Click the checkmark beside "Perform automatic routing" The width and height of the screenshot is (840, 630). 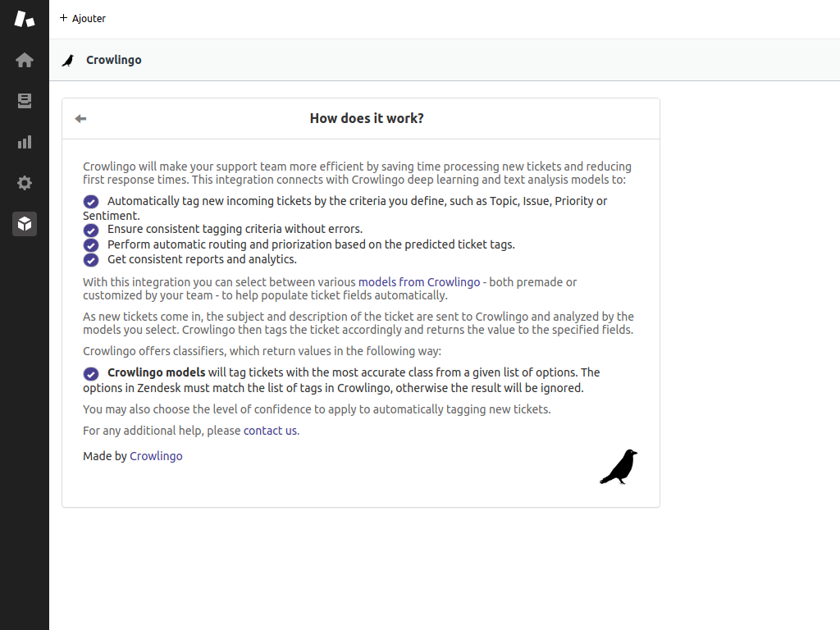point(91,245)
